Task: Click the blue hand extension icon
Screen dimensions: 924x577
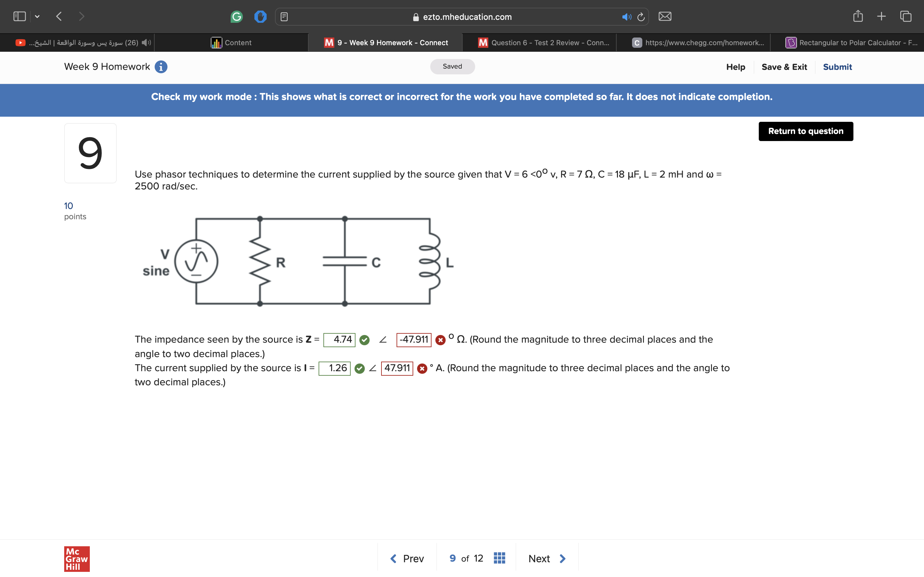Action: pos(261,16)
